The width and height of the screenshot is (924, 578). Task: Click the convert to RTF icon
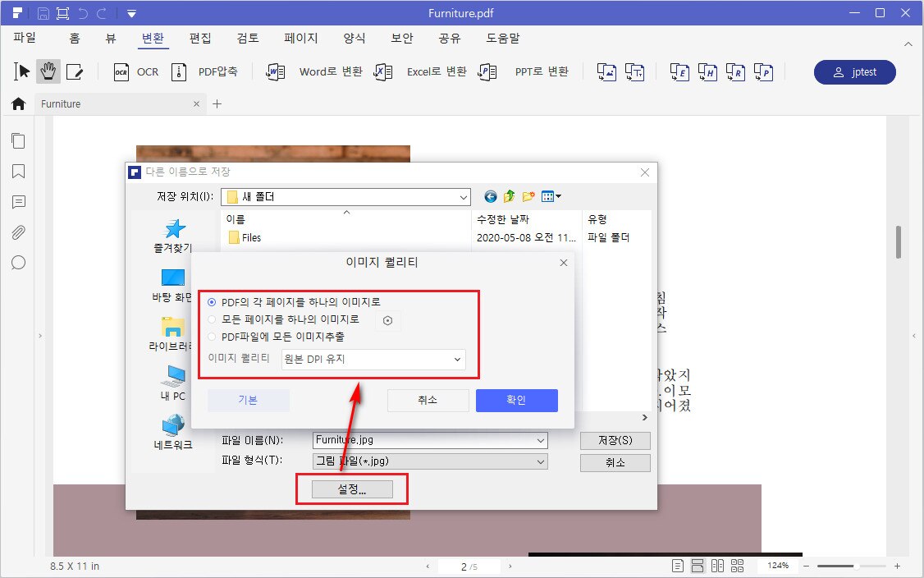pos(735,72)
